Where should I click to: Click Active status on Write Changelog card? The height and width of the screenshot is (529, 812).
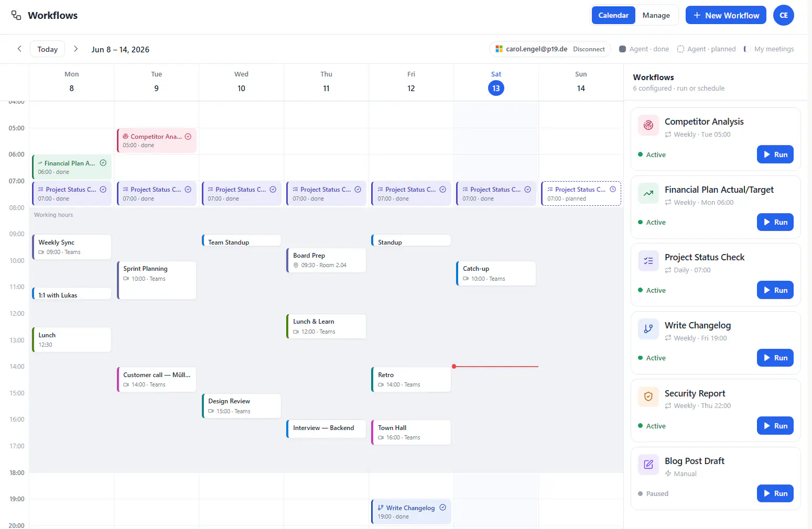(652, 358)
